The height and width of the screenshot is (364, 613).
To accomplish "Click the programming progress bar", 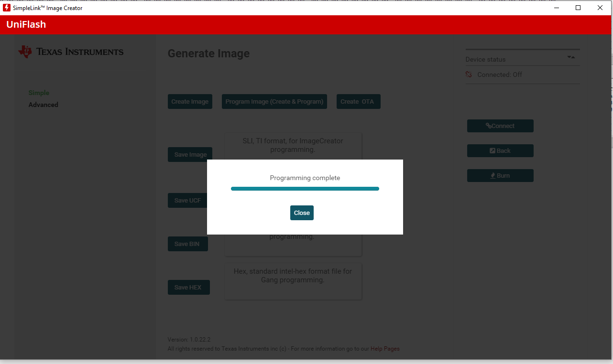I will coord(305,189).
